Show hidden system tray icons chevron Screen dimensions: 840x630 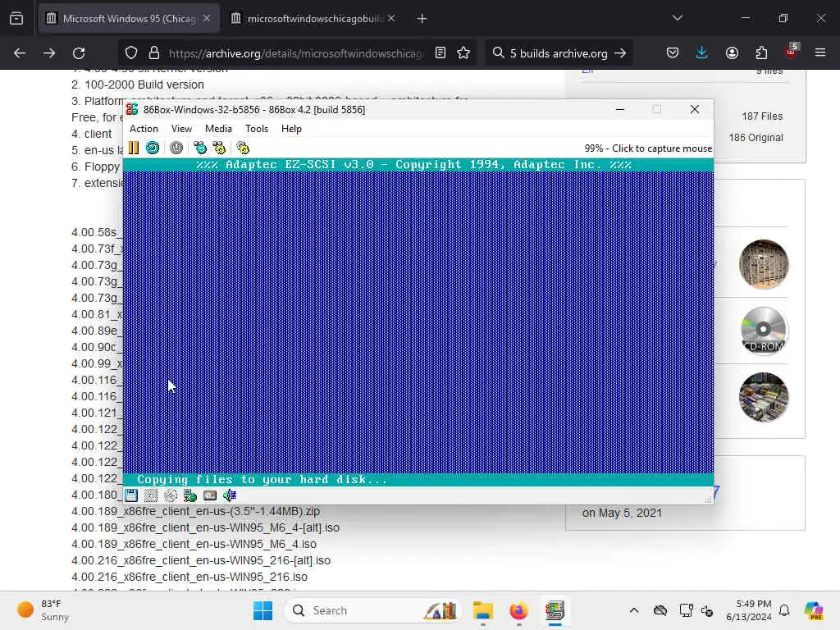click(634, 610)
